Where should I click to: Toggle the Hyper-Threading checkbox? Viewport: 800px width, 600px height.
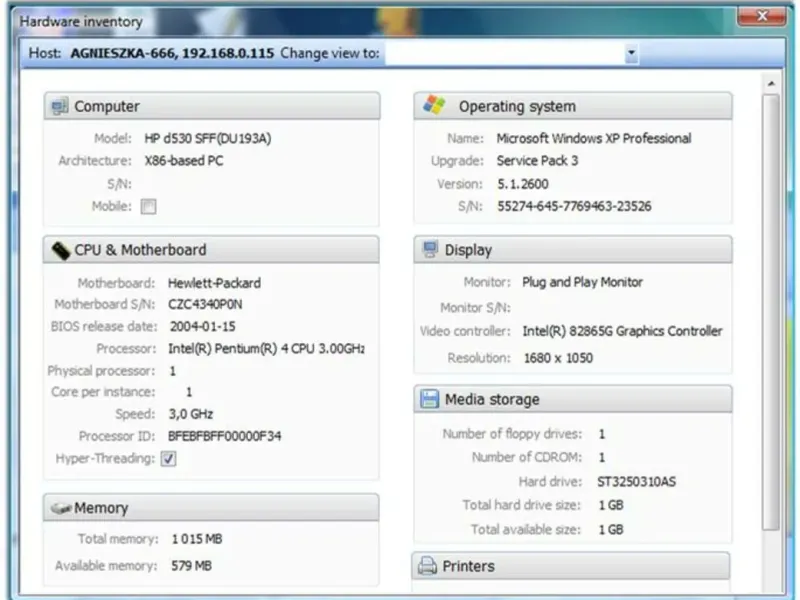[x=168, y=458]
